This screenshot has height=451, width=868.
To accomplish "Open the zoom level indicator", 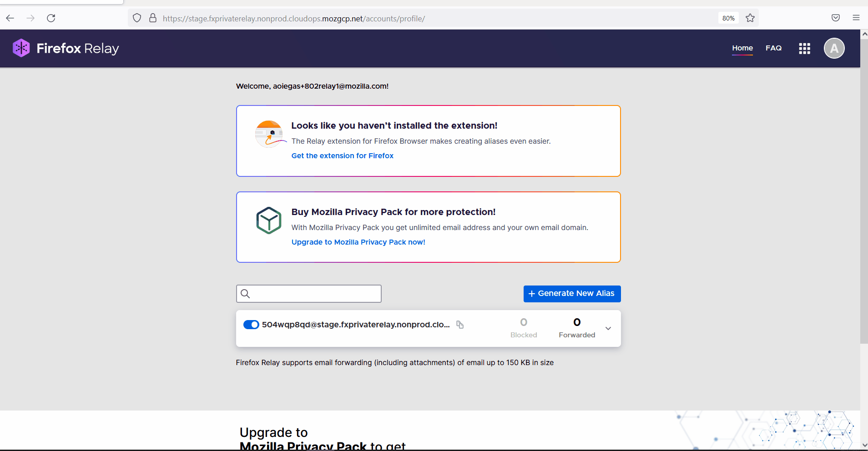I will point(728,18).
